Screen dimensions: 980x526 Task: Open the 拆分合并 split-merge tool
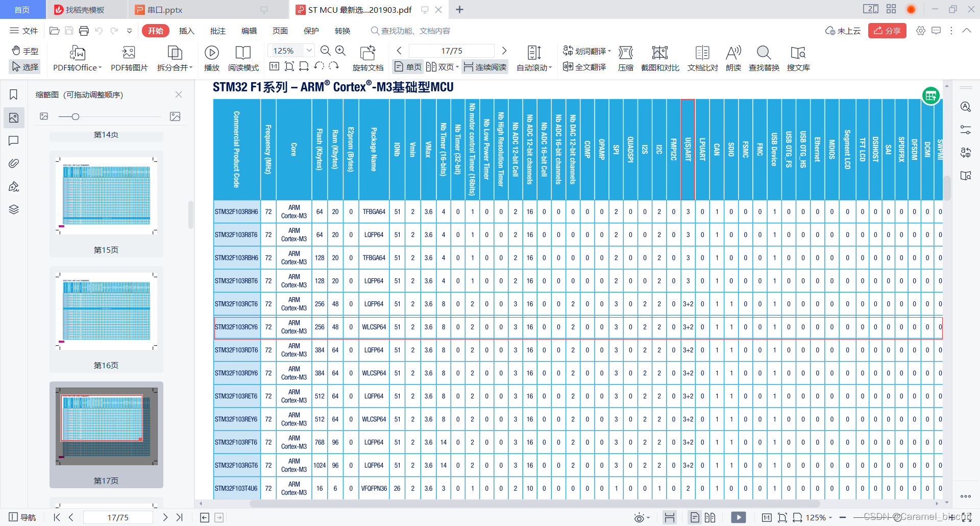click(175, 58)
